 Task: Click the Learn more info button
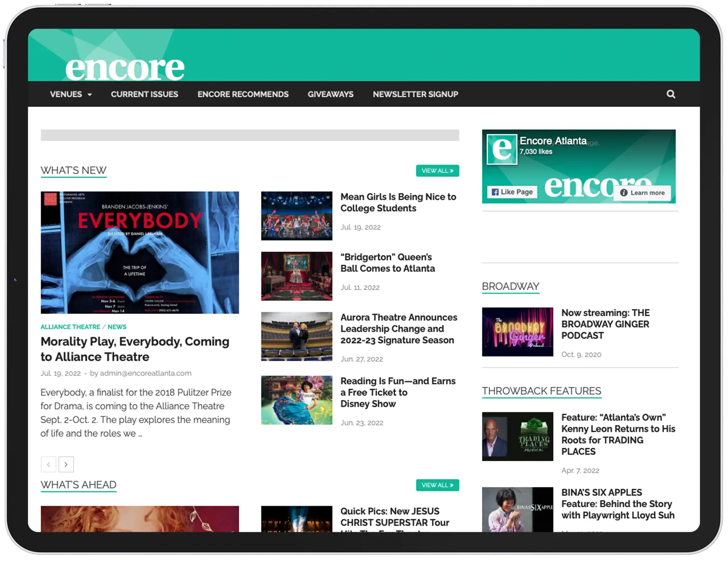click(642, 193)
